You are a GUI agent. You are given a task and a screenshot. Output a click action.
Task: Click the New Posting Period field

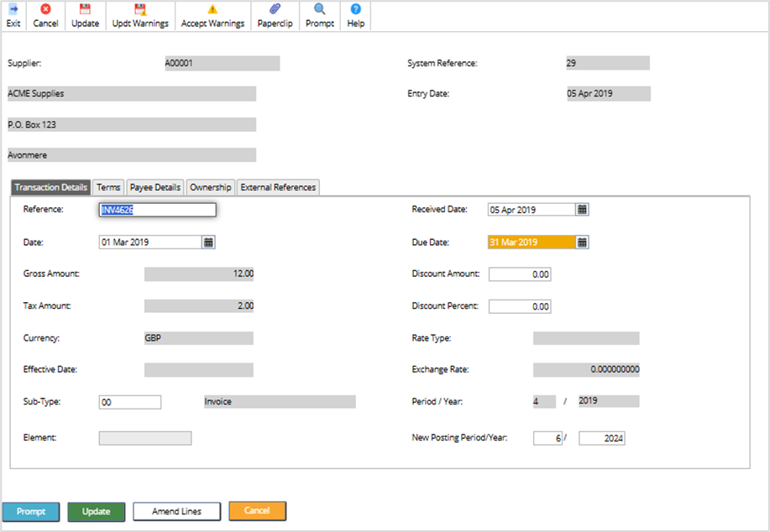pos(547,438)
